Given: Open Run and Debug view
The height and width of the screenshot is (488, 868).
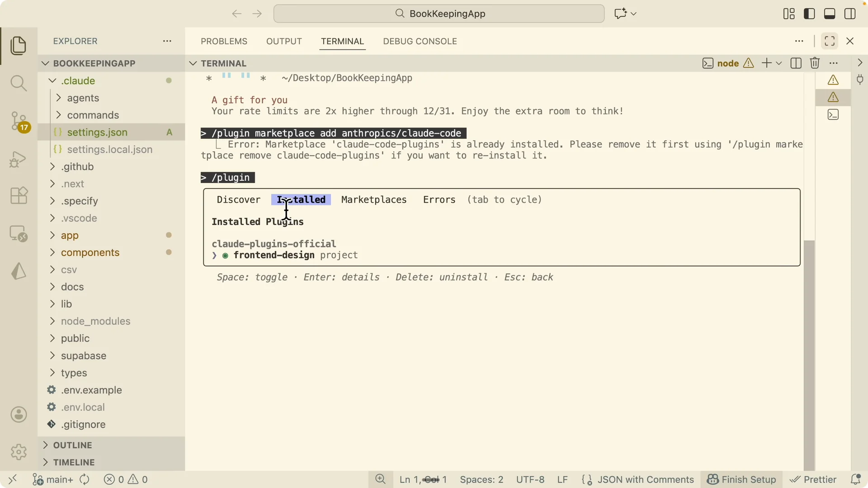Looking at the screenshot, I should tap(19, 159).
